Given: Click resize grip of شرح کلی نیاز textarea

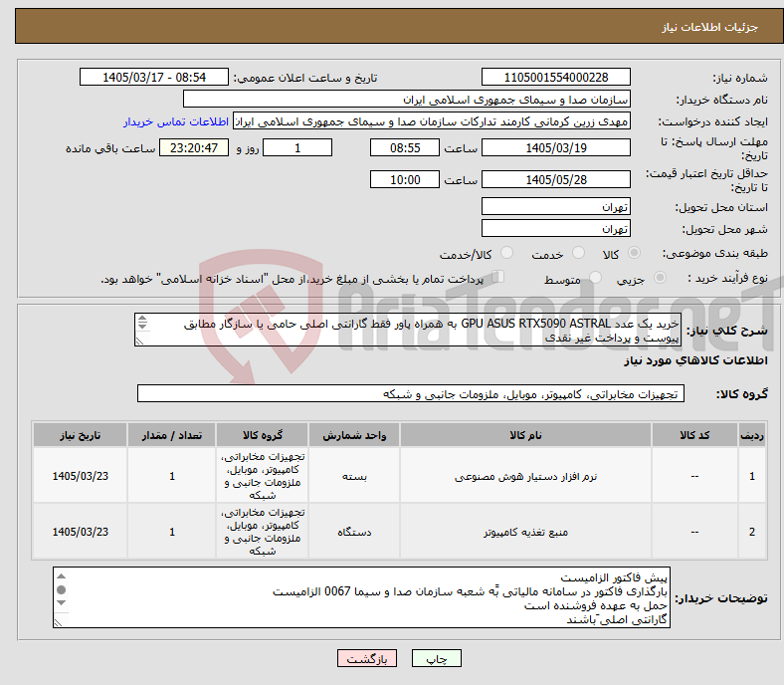Looking at the screenshot, I should pos(140,341).
